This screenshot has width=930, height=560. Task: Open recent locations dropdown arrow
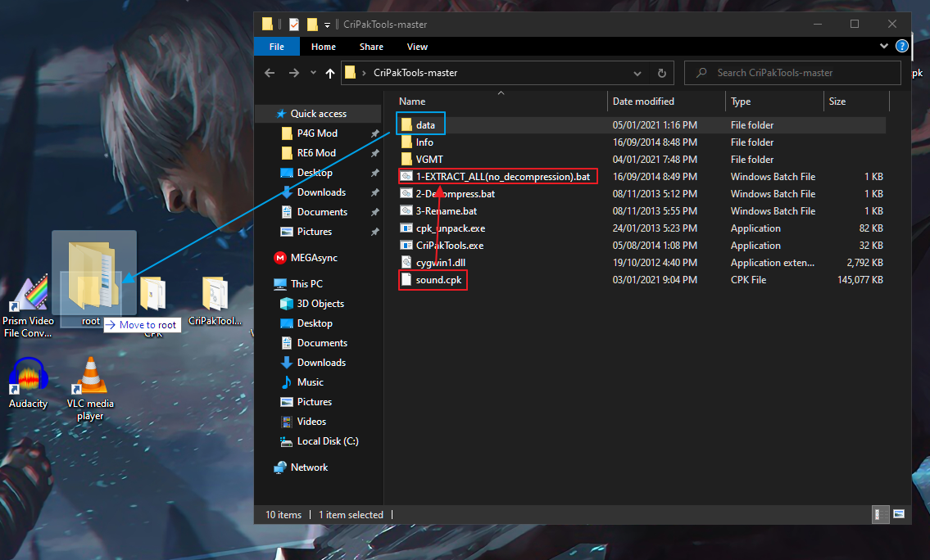tap(313, 73)
